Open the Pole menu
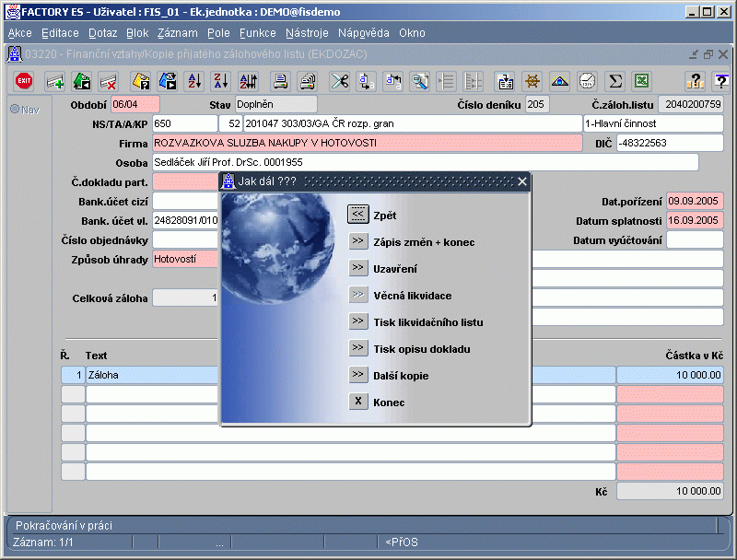Screen dimensions: 737x560 [218, 33]
